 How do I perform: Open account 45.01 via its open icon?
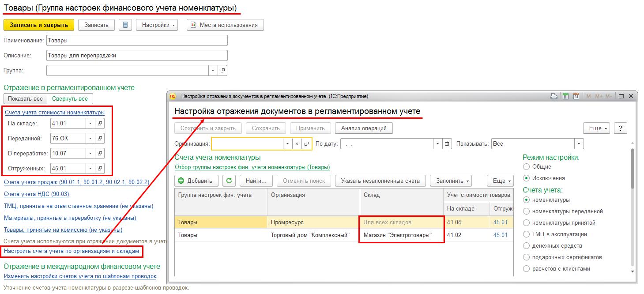tap(100, 169)
